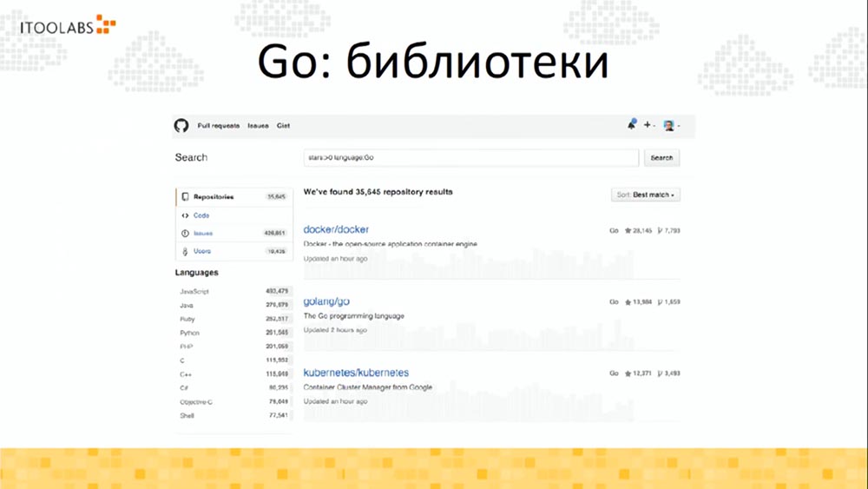The image size is (868, 489).
Task: Select the Issues filter in sidebar
Action: point(234,233)
